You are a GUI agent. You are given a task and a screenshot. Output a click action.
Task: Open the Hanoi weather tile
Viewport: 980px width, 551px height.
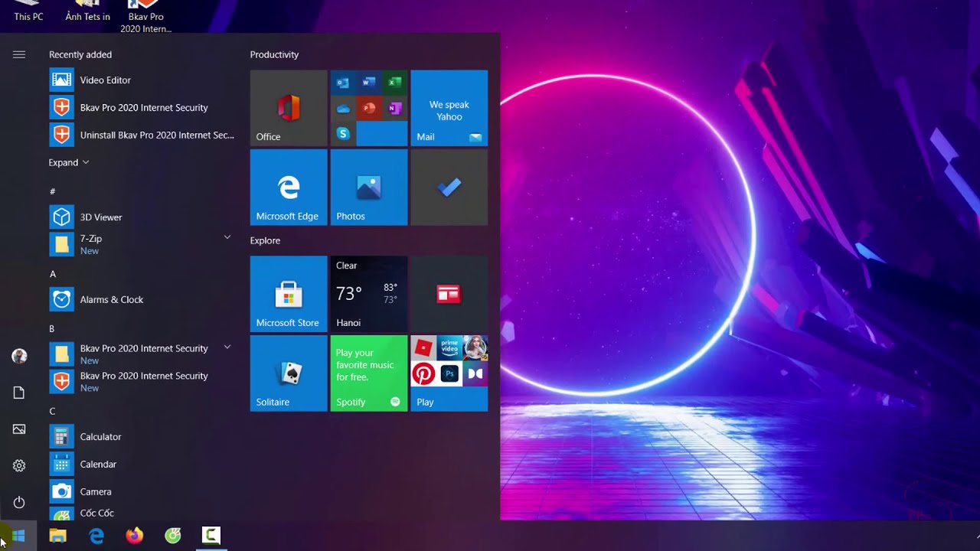369,294
